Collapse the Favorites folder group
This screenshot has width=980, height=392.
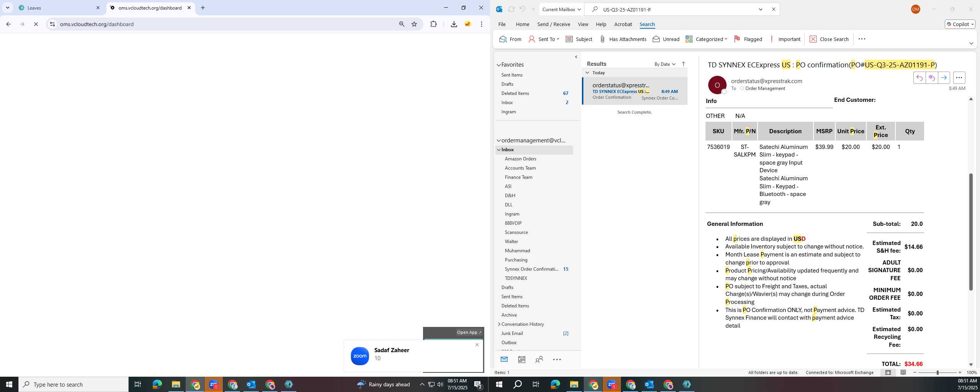[499, 65]
